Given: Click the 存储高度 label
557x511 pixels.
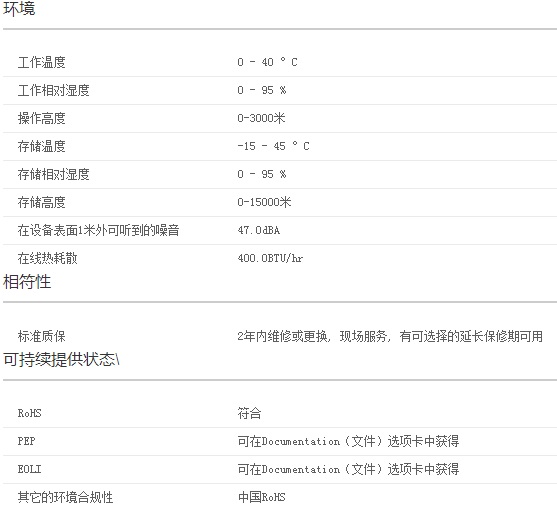Looking at the screenshot, I should coord(42,202).
